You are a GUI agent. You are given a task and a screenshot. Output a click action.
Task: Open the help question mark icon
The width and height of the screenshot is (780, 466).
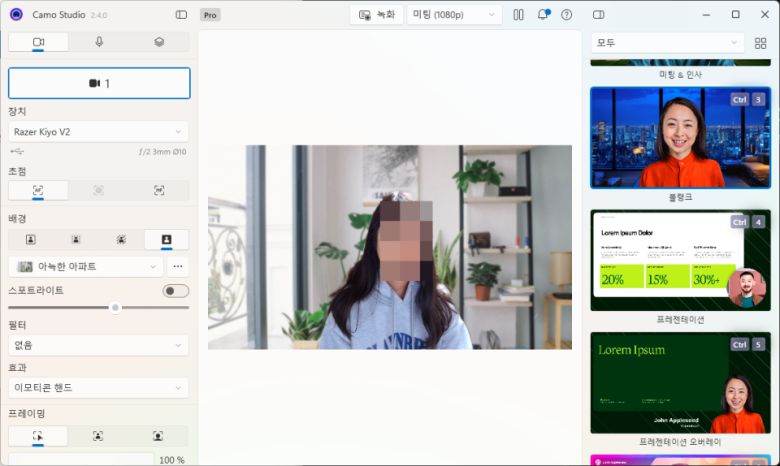567,15
